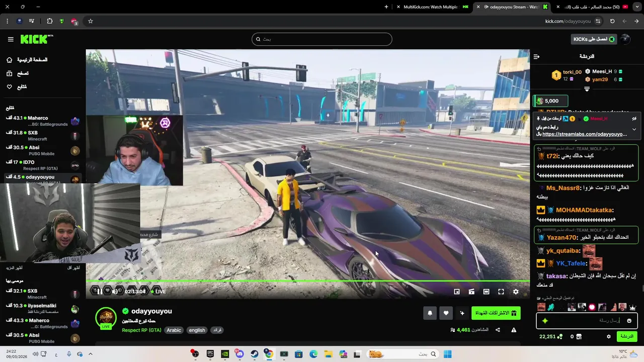The width and height of the screenshot is (644, 362).
Task: Select odayyouyou in the following list
Action: coord(42,179)
